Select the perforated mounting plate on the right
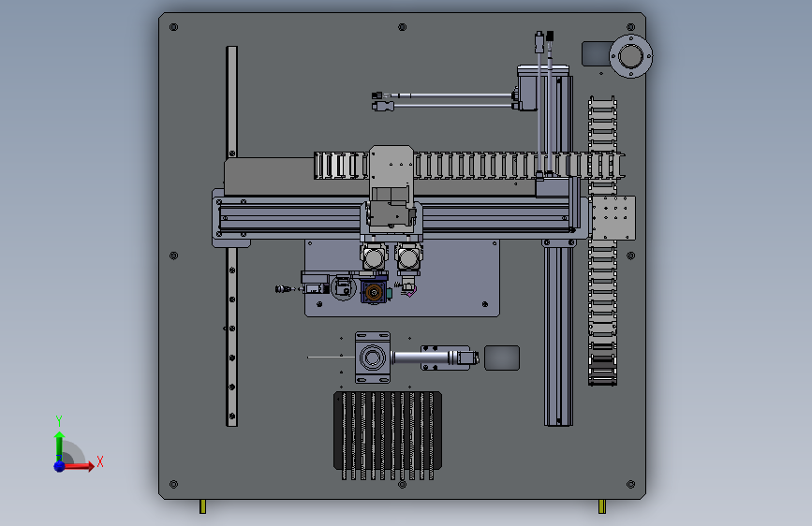The image size is (812, 526). tap(613, 217)
